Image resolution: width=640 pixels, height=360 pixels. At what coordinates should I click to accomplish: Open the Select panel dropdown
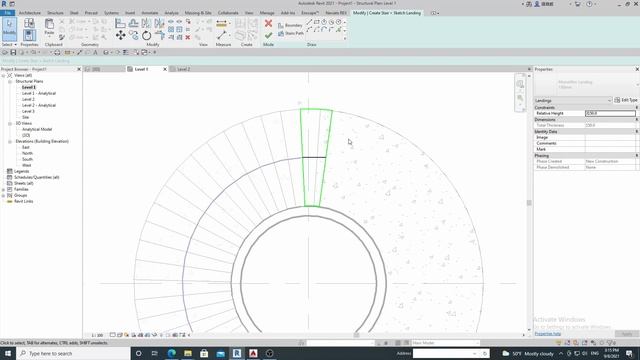pyautogui.click(x=9, y=44)
